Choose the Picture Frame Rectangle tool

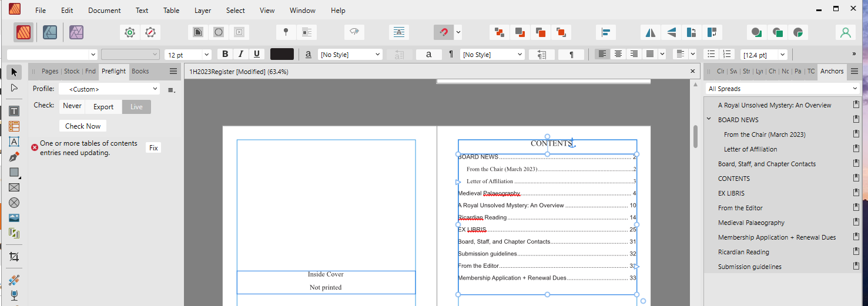point(14,187)
